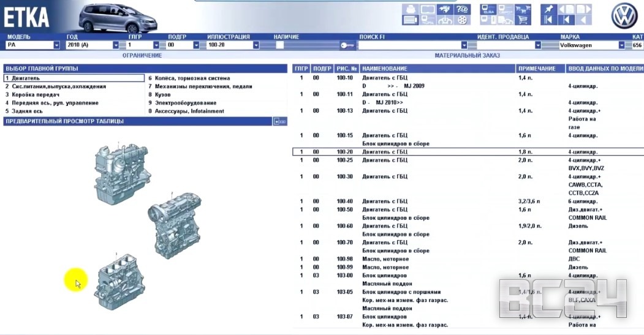Click the Volkswagen logo
This screenshot has width=644, height=335.
click(x=624, y=16)
